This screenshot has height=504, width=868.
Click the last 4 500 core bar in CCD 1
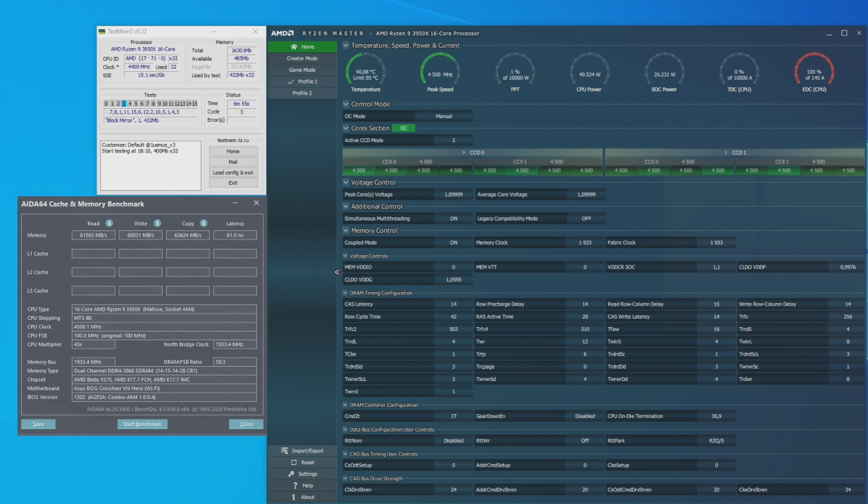tap(848, 171)
